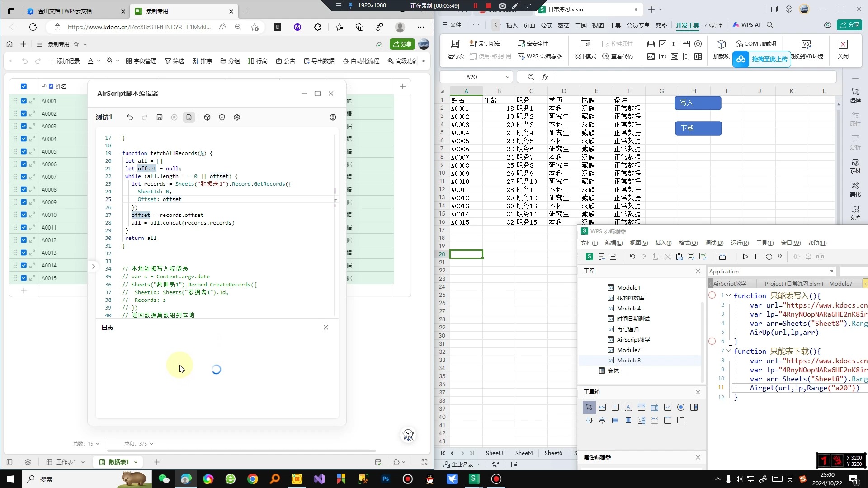Open 调试(D) menu in macro editor
The image size is (868, 488).
pos(714,243)
